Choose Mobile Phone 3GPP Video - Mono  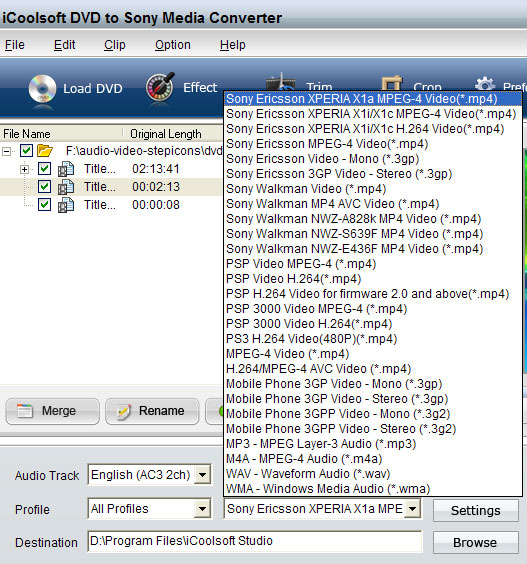point(373,414)
